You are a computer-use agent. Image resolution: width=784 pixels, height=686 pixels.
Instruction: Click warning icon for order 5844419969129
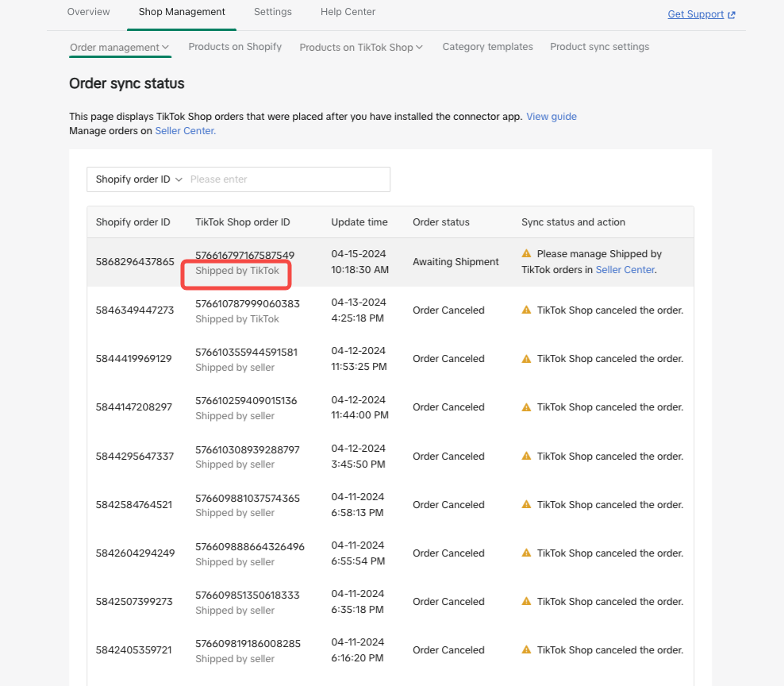[526, 358]
